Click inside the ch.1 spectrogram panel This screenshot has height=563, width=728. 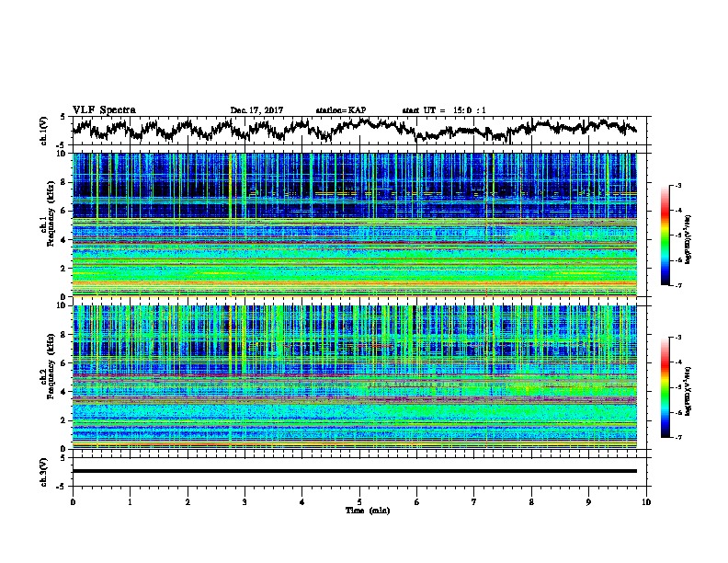pyautogui.click(x=355, y=224)
